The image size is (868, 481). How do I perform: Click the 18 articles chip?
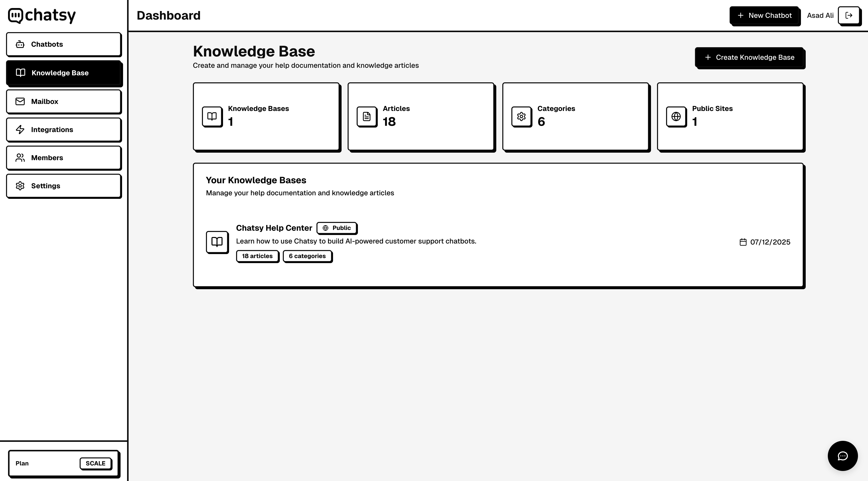coord(257,256)
